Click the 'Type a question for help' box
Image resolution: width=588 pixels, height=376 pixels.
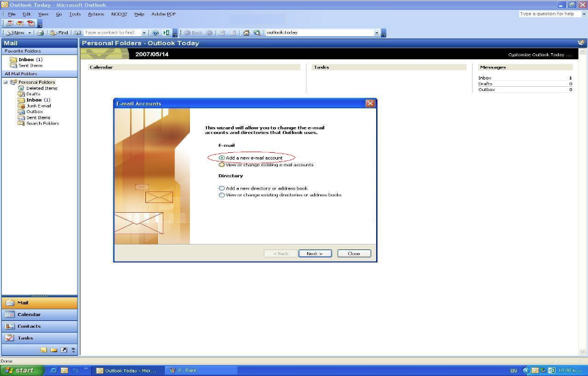tap(550, 13)
